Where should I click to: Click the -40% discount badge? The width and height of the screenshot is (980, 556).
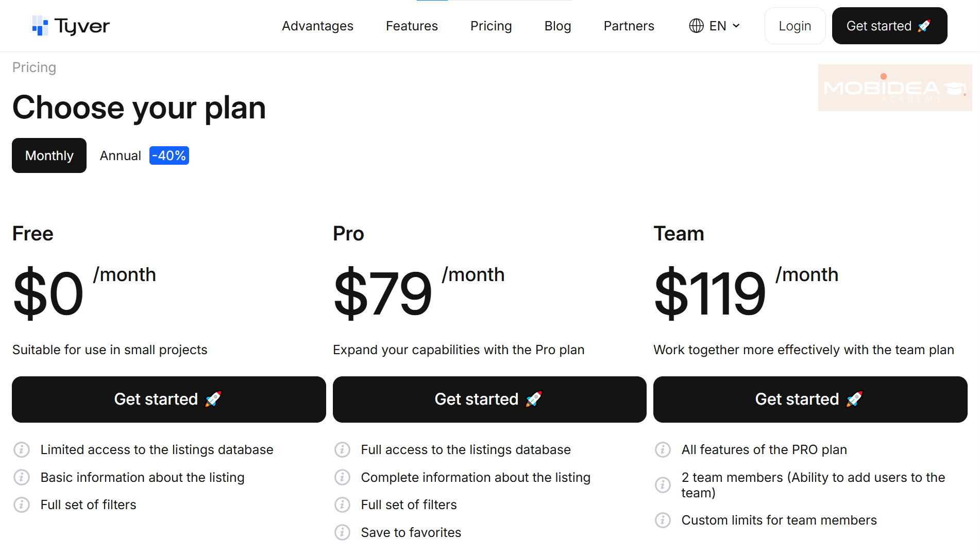[x=169, y=155]
